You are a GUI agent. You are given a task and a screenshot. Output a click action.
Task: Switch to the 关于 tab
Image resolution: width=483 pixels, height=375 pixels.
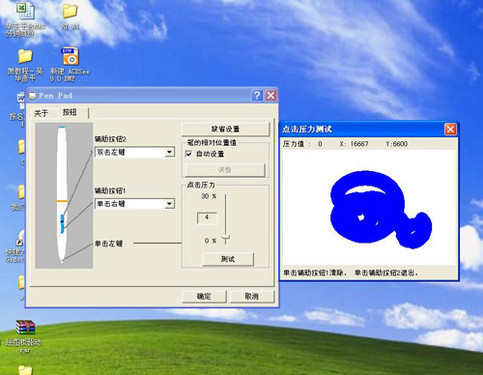tap(41, 113)
